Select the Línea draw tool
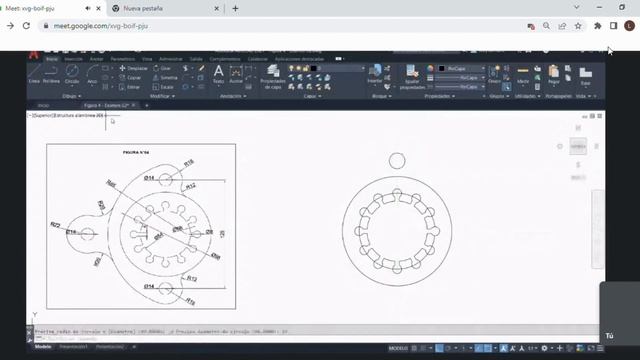The width and height of the screenshot is (640, 360). click(34, 74)
